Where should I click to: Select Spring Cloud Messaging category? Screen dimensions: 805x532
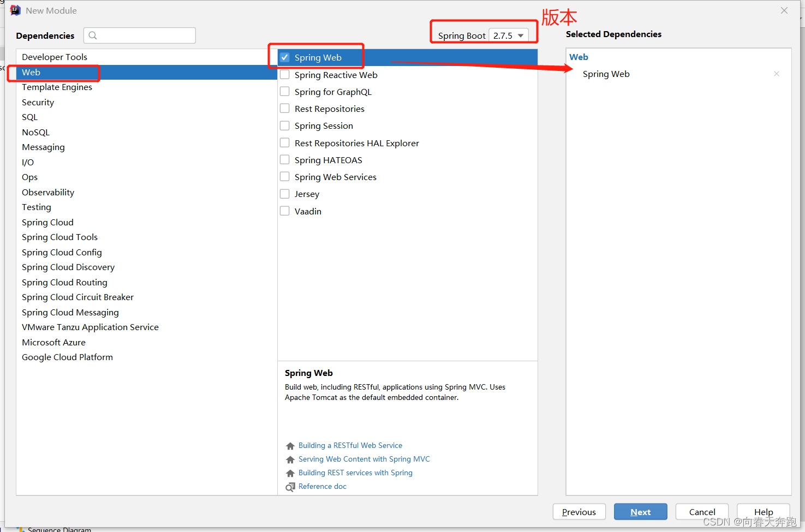tap(147, 312)
